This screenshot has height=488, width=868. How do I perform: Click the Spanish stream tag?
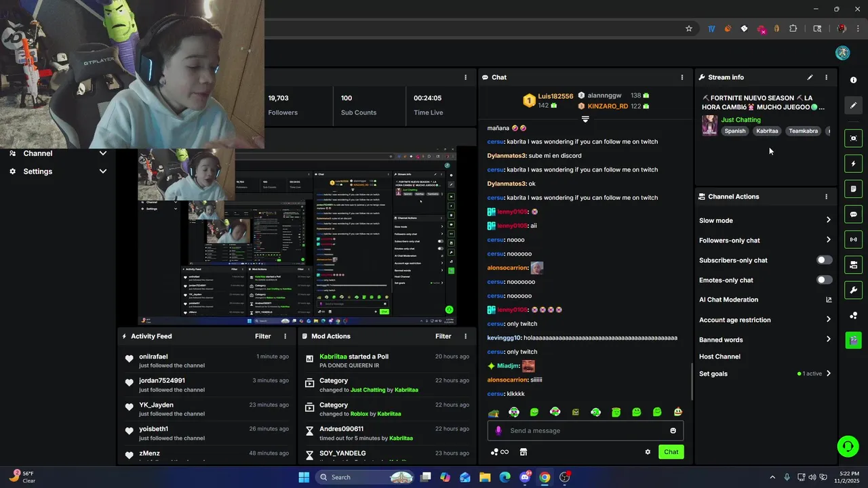coord(735,131)
